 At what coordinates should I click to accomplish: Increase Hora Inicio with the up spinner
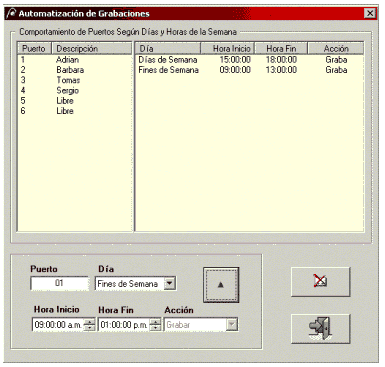pyautogui.click(x=89, y=322)
